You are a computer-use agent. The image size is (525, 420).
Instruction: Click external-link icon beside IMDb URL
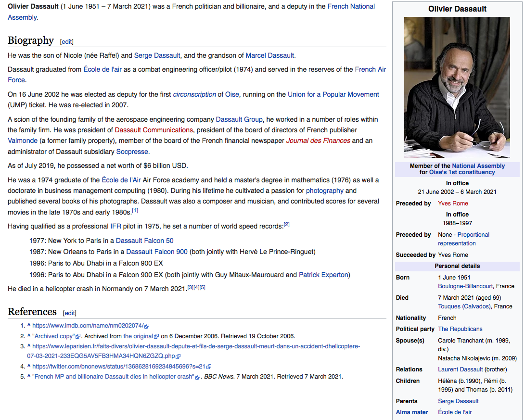[147, 326]
